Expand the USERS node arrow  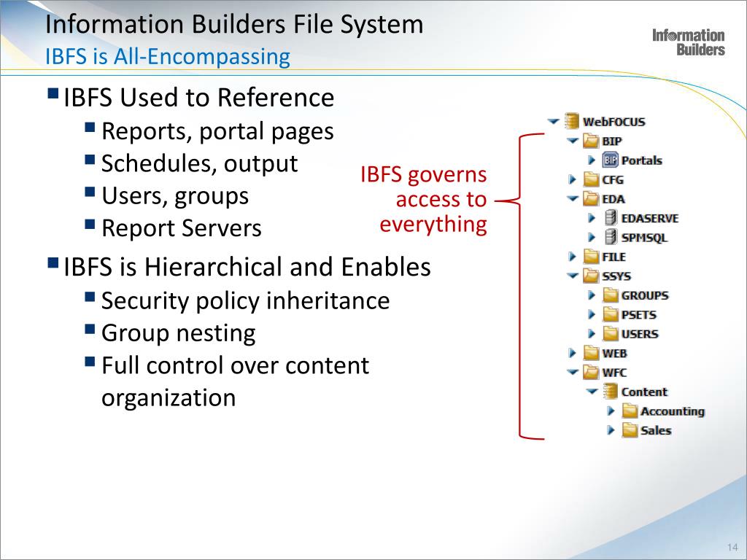(592, 334)
